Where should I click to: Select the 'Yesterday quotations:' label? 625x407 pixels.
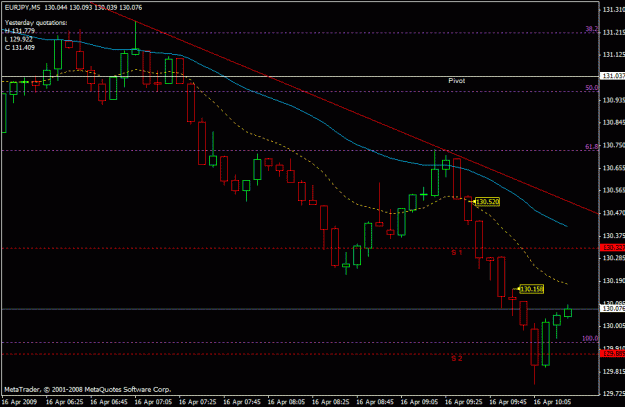pyautogui.click(x=36, y=23)
